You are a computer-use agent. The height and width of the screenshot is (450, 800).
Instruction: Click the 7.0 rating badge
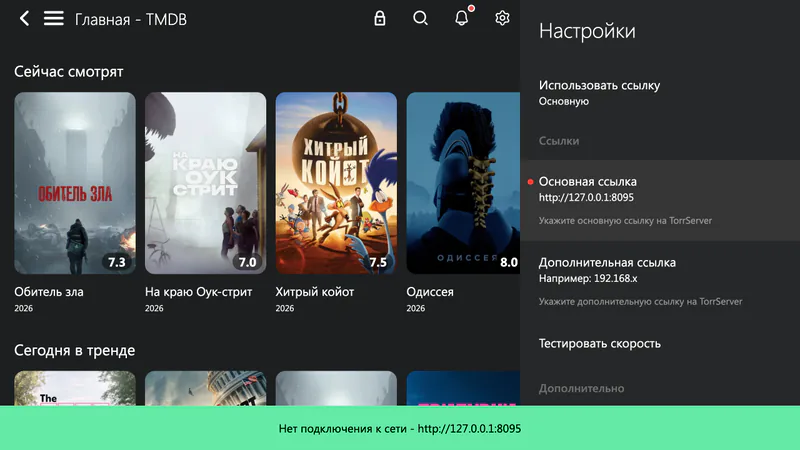(x=247, y=262)
